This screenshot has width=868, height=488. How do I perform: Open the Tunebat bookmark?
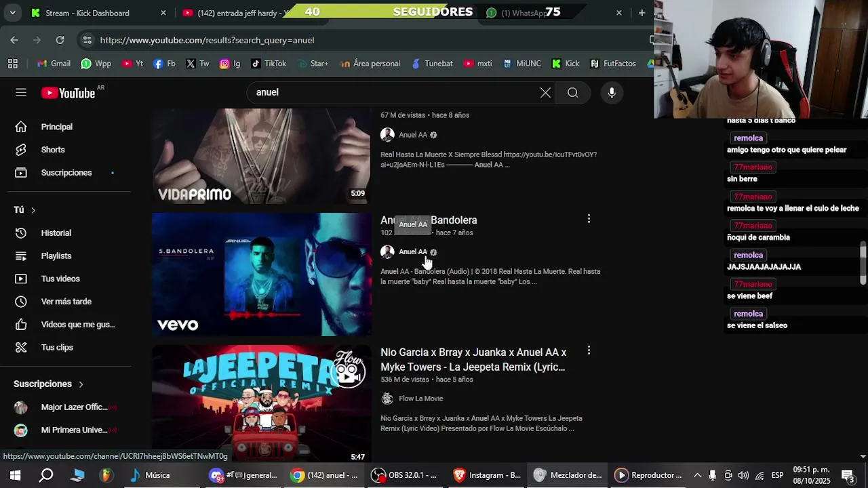click(x=432, y=64)
